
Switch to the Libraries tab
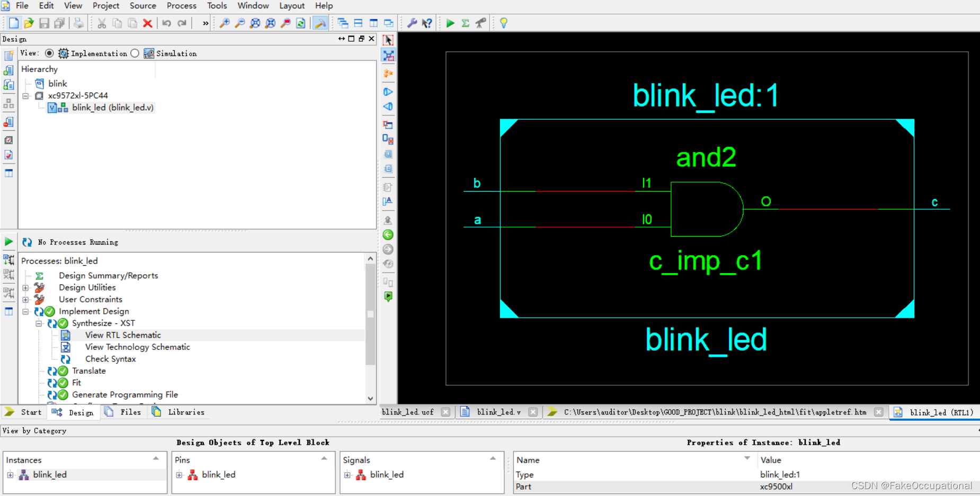179,412
